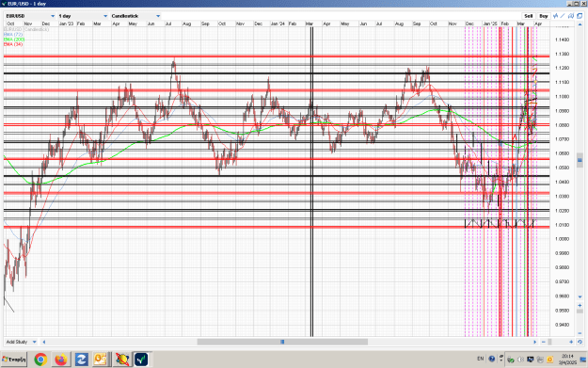Viewport: 588px width, 368px height.
Task: Click the orange tray notification icon
Action: (x=549, y=360)
